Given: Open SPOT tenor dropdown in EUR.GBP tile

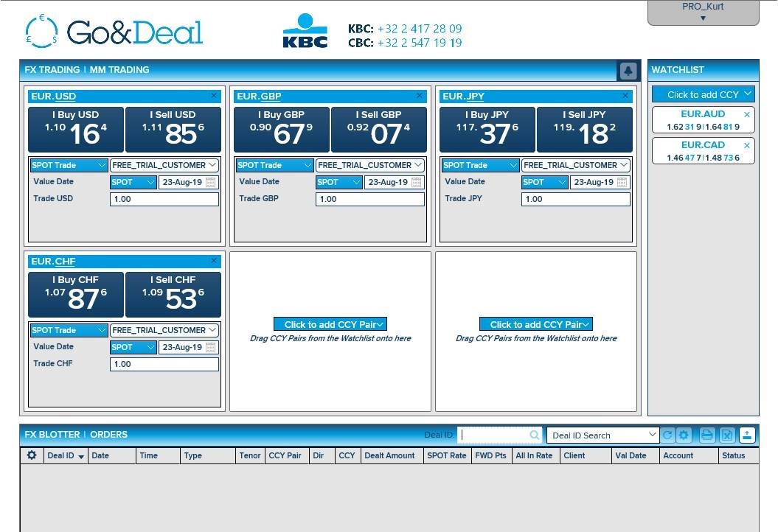Looking at the screenshot, I should click(x=339, y=182).
